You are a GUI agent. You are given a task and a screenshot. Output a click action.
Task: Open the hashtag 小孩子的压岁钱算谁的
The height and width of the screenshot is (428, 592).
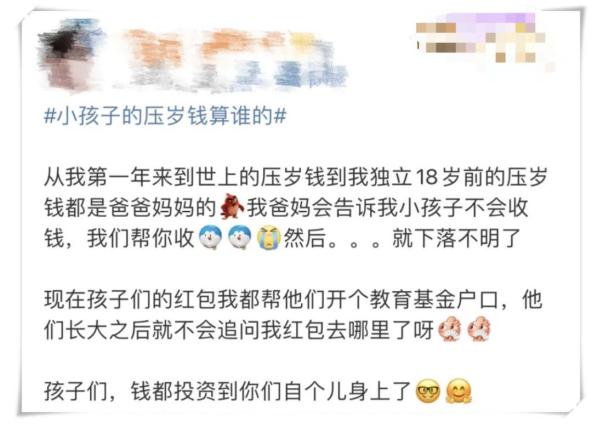[165, 116]
